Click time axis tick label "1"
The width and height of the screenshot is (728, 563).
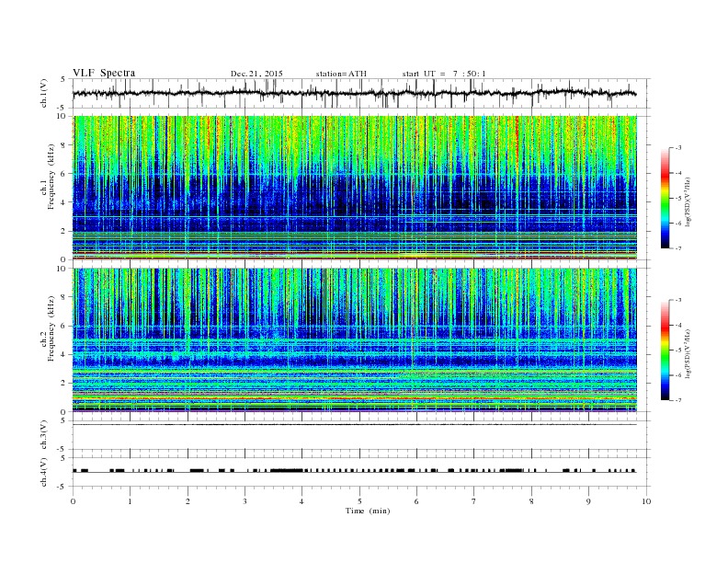[130, 501]
